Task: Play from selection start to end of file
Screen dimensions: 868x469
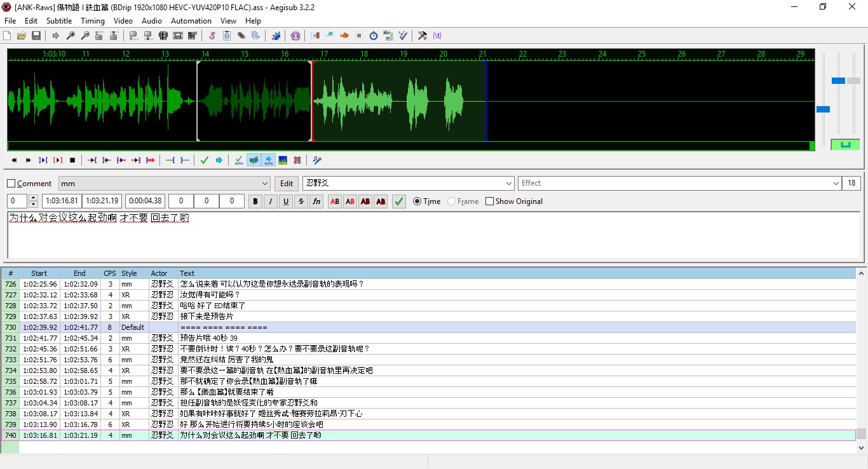Action: click(151, 160)
